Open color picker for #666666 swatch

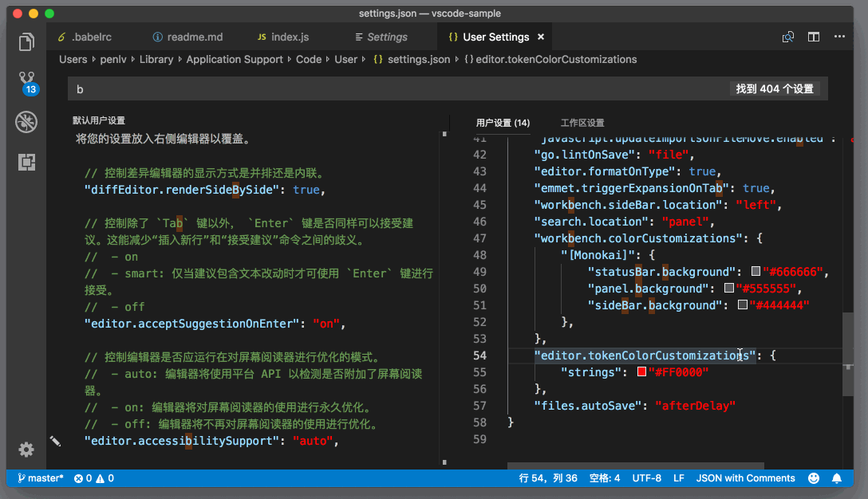pyautogui.click(x=756, y=271)
